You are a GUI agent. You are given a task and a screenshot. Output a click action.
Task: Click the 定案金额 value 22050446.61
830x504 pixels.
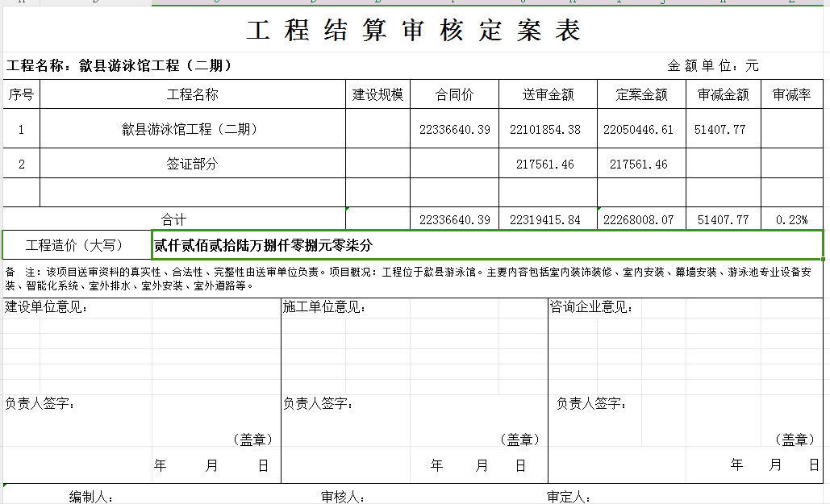click(x=638, y=129)
